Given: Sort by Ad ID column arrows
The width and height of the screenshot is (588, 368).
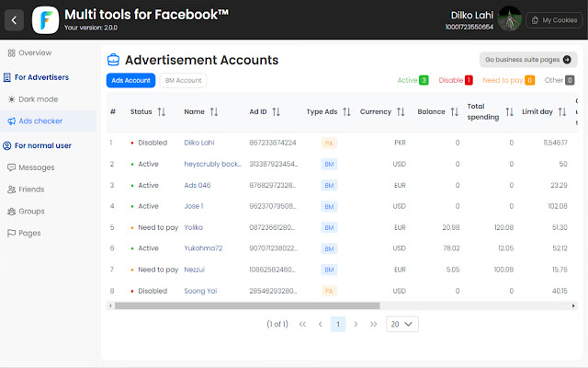Looking at the screenshot, I should point(277,111).
